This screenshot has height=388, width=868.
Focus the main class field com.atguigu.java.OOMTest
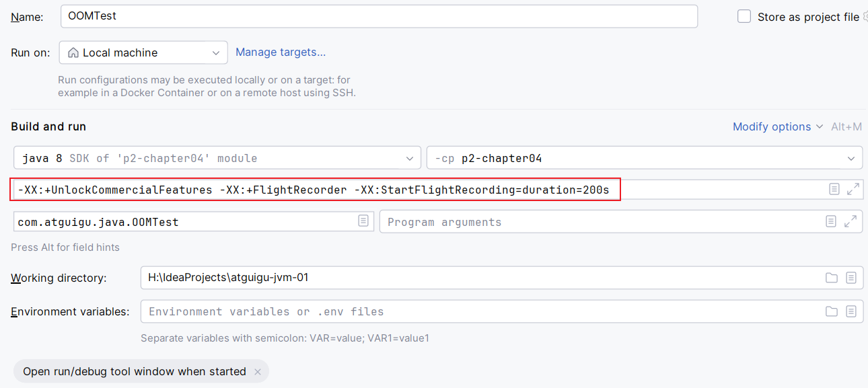185,222
